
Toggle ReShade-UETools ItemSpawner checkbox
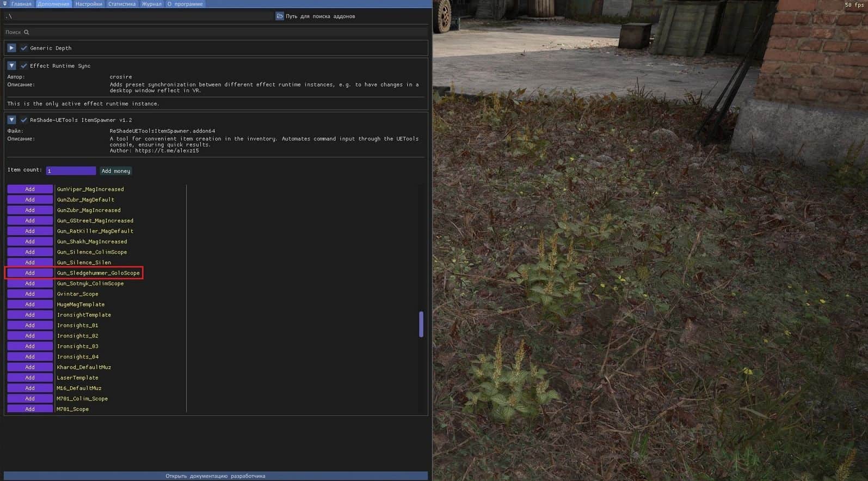pos(24,120)
